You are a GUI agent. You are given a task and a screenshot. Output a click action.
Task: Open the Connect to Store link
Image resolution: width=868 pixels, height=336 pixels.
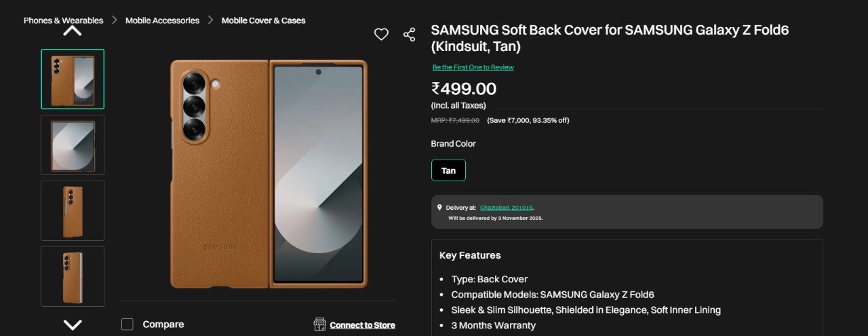(362, 325)
